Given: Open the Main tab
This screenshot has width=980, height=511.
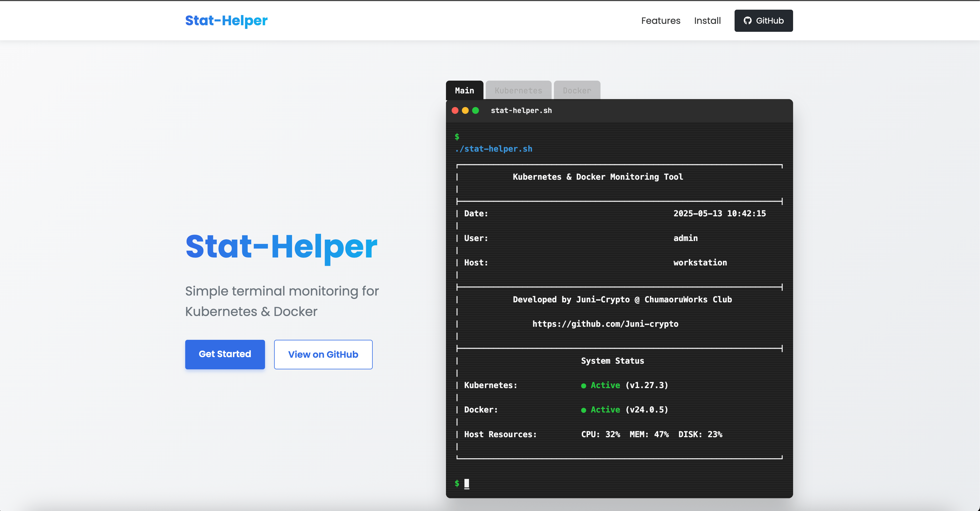Looking at the screenshot, I should [x=464, y=90].
